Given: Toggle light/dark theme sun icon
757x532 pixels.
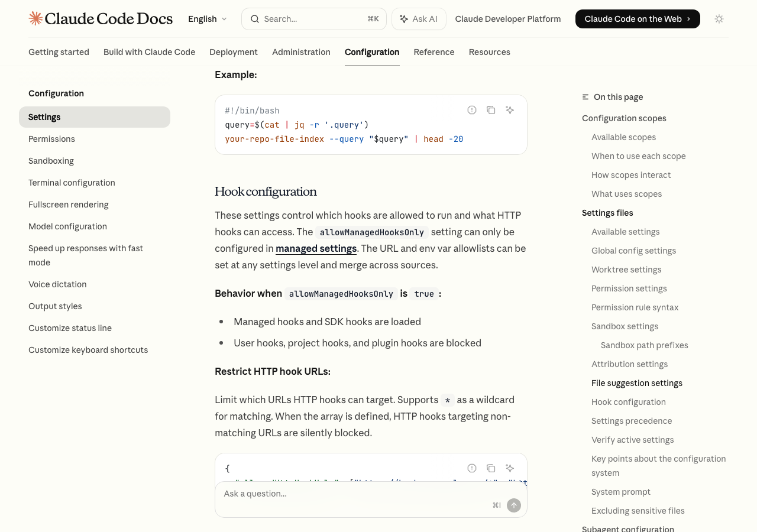Looking at the screenshot, I should 719,19.
